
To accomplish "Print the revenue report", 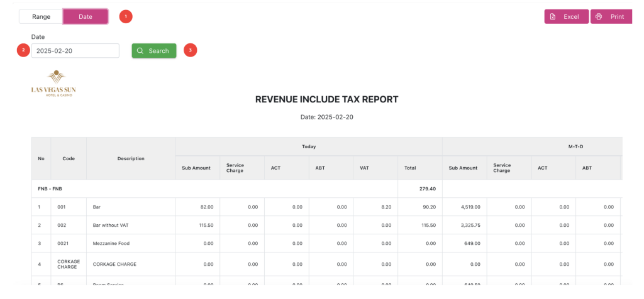I will 611,17.
